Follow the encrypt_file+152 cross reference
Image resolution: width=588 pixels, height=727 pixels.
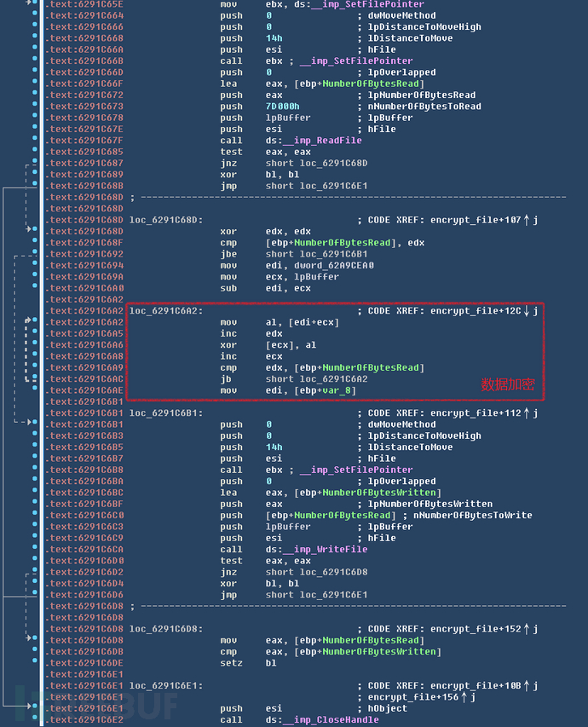(476, 629)
